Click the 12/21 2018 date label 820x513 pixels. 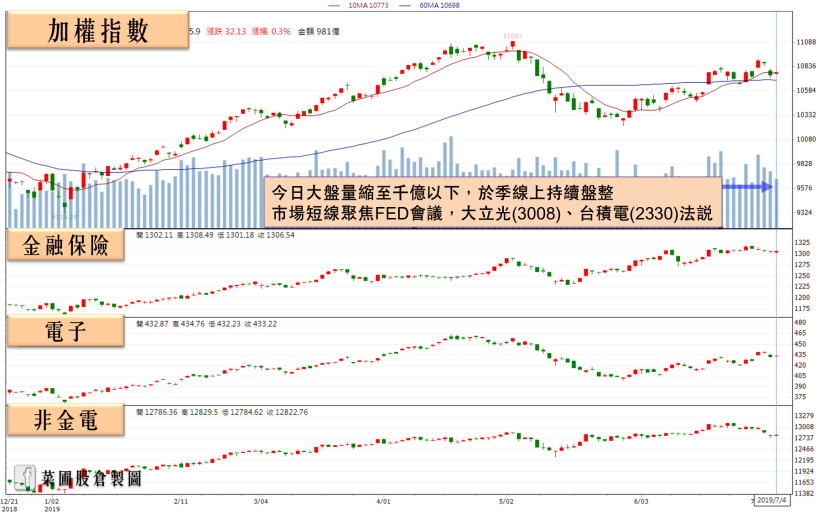tap(9, 505)
